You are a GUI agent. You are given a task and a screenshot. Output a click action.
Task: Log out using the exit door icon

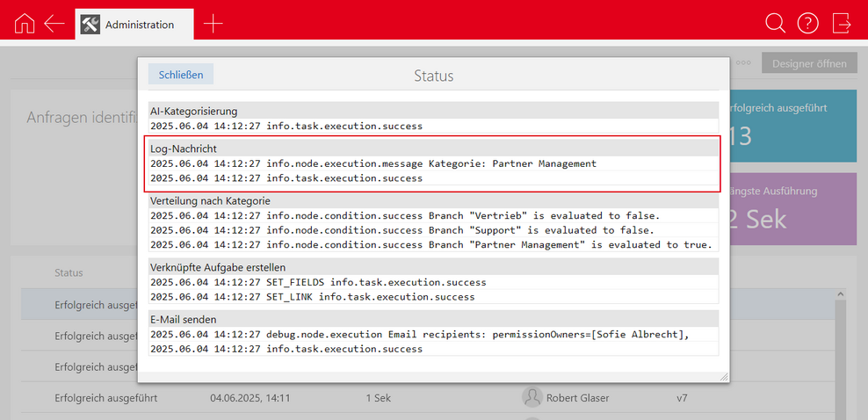click(842, 24)
